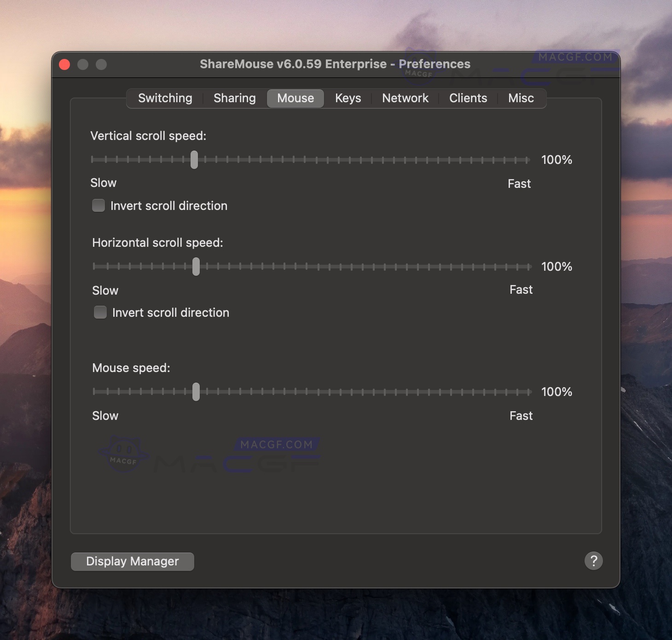Open the Display Manager
The image size is (672, 640).
pos(132,561)
